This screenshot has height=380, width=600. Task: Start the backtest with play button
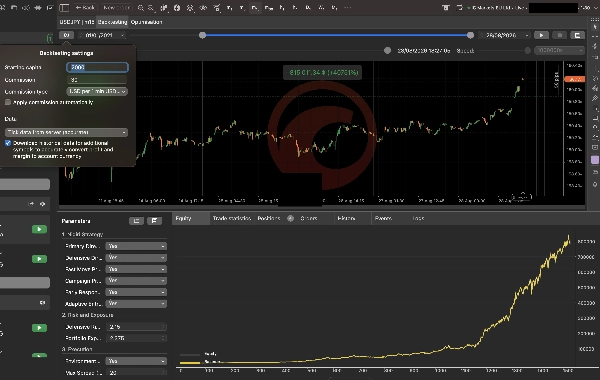tap(541, 35)
